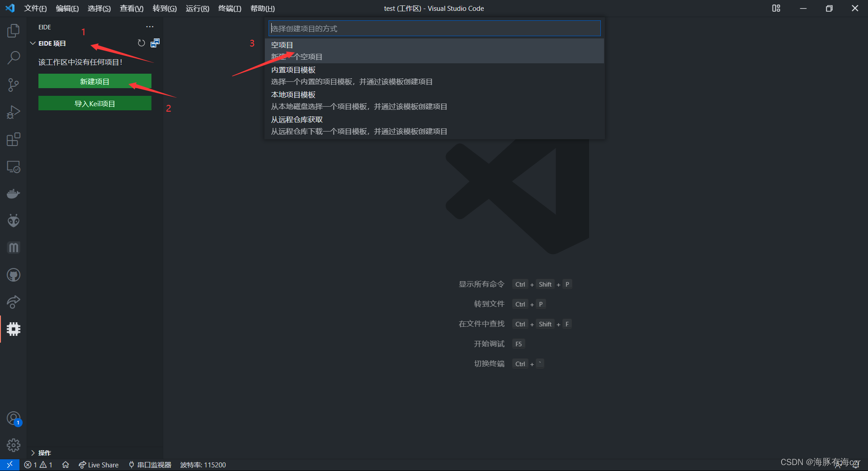The height and width of the screenshot is (471, 868).
Task: Open the Manage gear icon
Action: pyautogui.click(x=14, y=445)
